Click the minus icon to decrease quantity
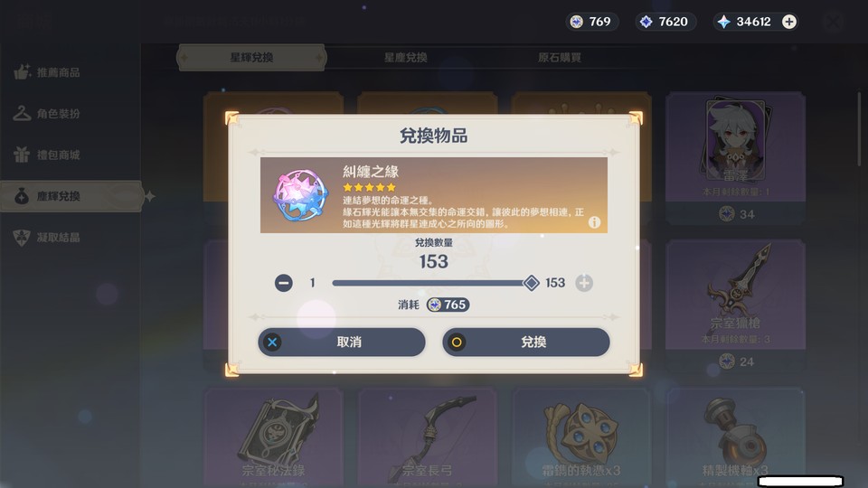The image size is (868, 488). coord(283,283)
